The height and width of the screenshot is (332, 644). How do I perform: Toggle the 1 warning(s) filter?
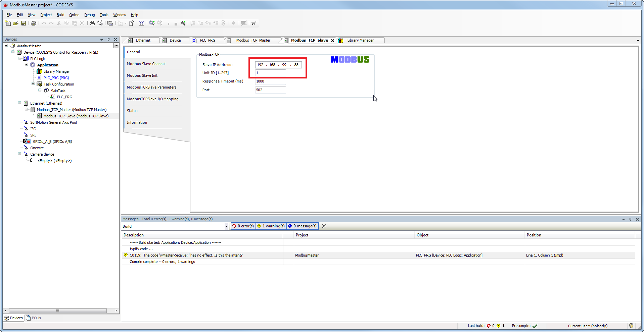[x=271, y=226]
